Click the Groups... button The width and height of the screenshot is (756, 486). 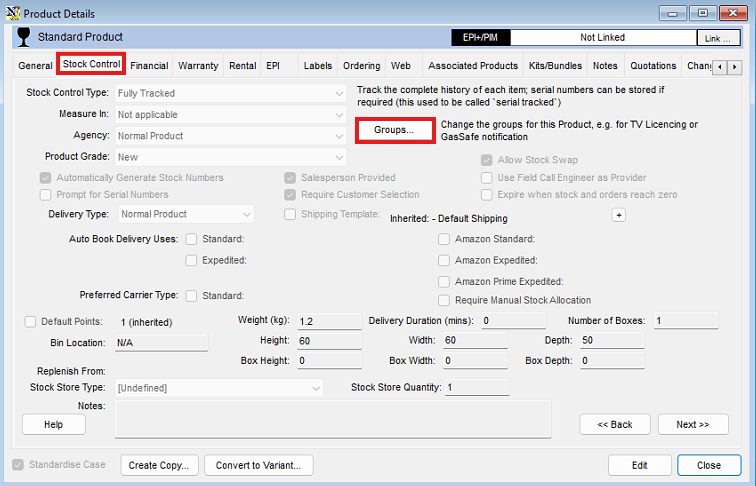click(x=394, y=131)
